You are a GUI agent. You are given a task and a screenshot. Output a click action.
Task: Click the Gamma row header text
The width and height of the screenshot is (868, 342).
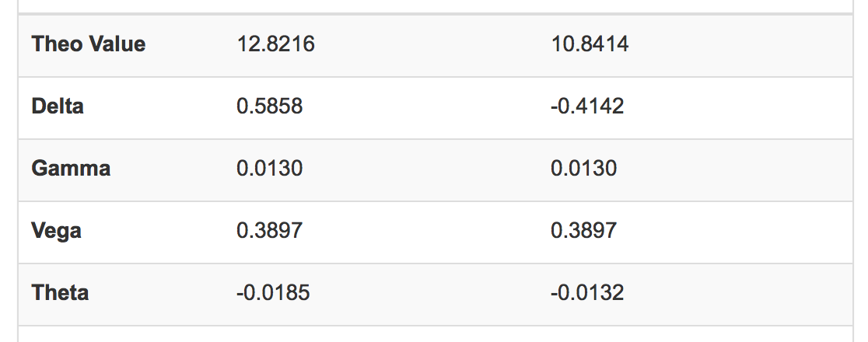tap(71, 169)
